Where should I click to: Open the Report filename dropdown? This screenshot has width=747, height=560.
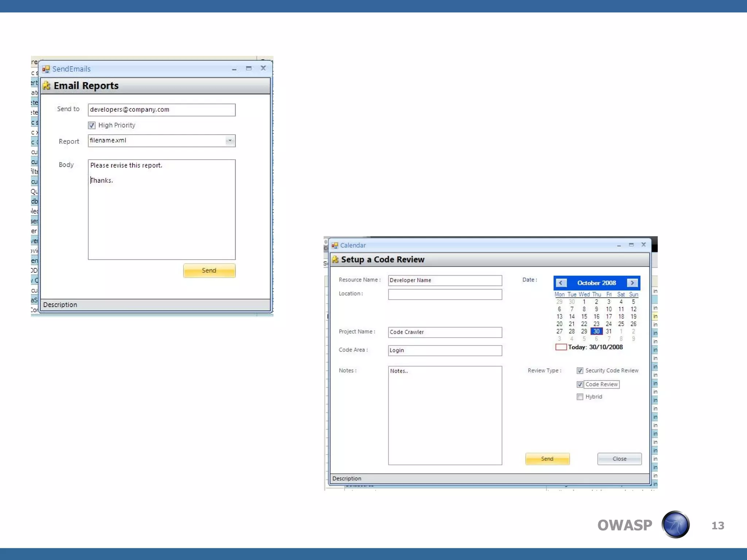pos(230,141)
